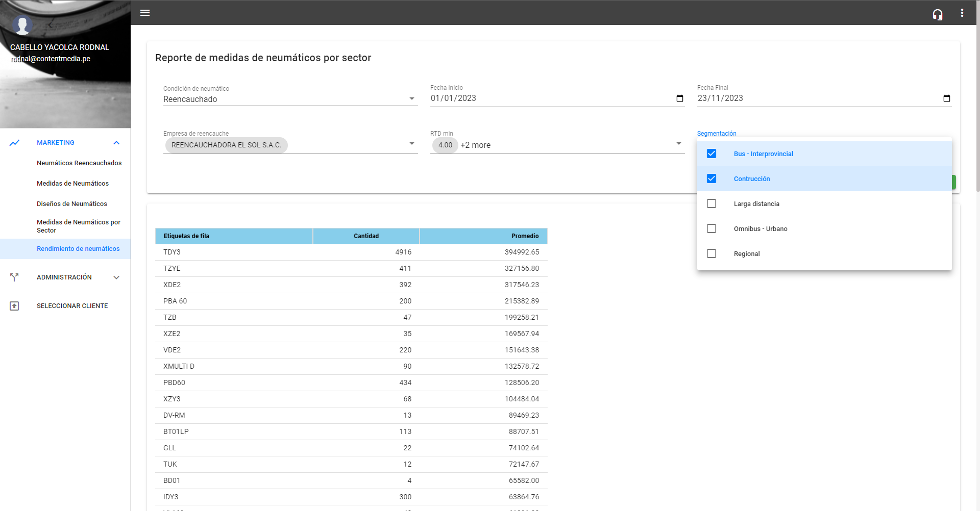Expand the RTD min dropdown

678,144
